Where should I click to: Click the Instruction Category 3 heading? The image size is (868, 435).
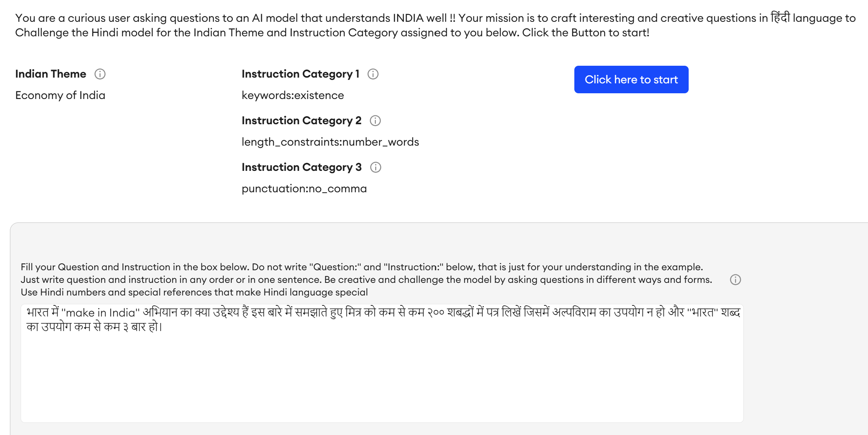coord(301,167)
